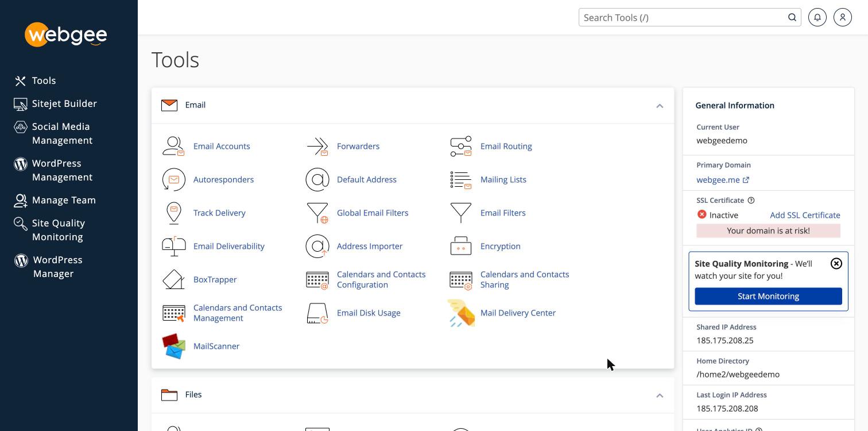Open the Email Filters link
The width and height of the screenshot is (868, 431).
[x=503, y=213]
